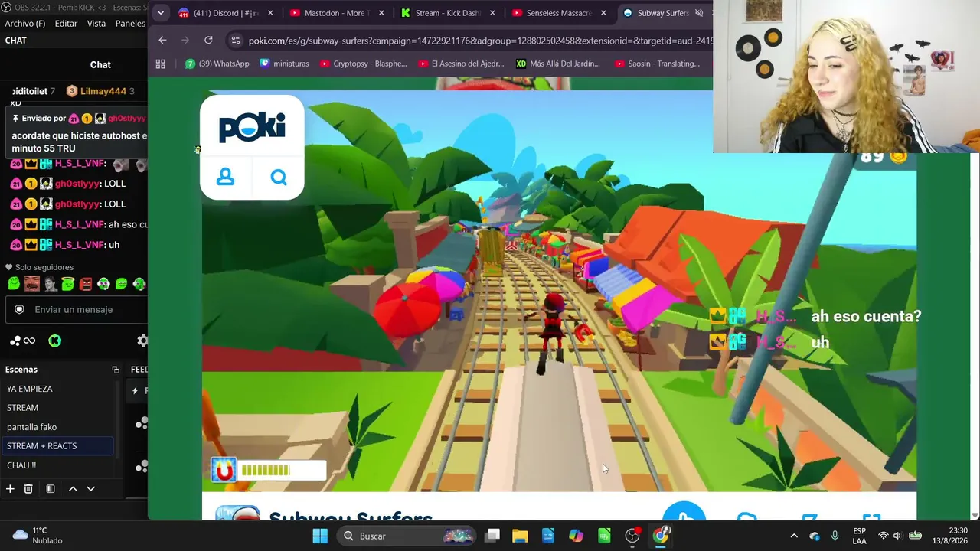Viewport: 980px width, 551px height.
Task: Close the Senseless Massacre tab
Action: [603, 13]
